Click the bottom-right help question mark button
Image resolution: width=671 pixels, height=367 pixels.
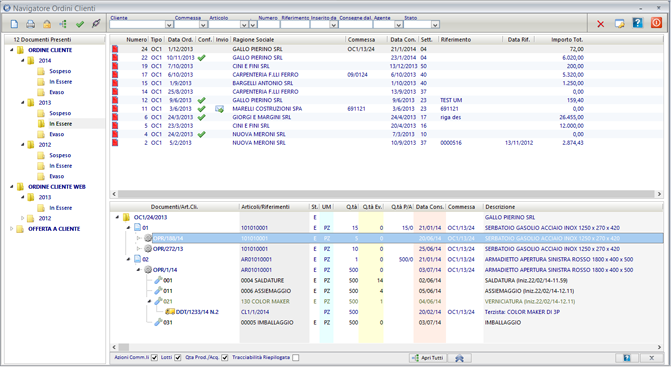pos(627,358)
